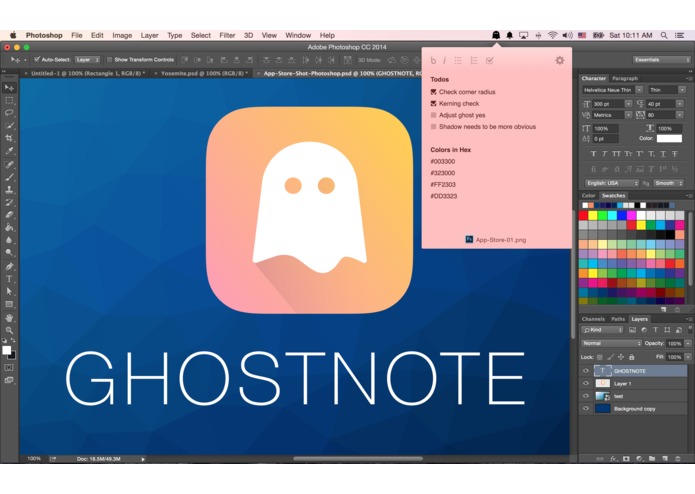Open App-Store-01.png file link in note
Viewport: 695px width, 494px height.
coord(496,240)
